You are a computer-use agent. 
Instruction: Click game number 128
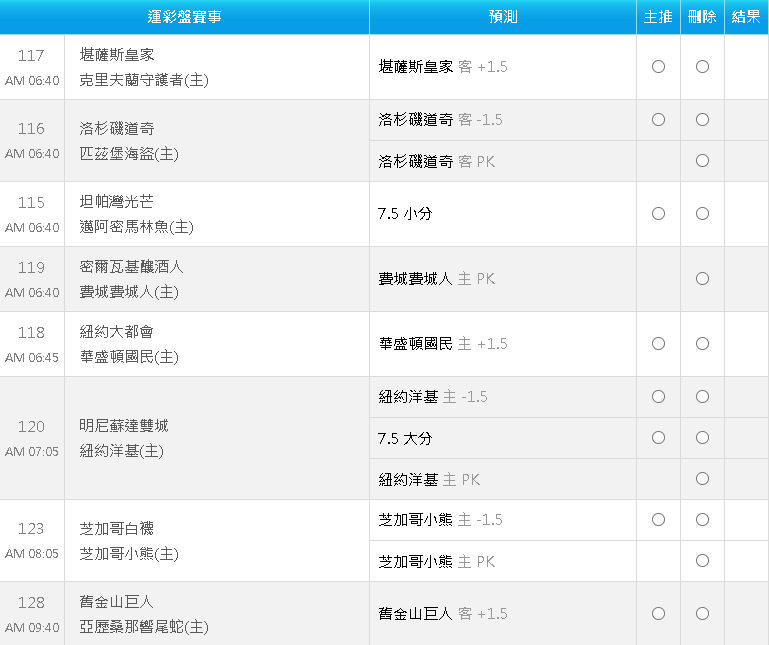(x=31, y=602)
